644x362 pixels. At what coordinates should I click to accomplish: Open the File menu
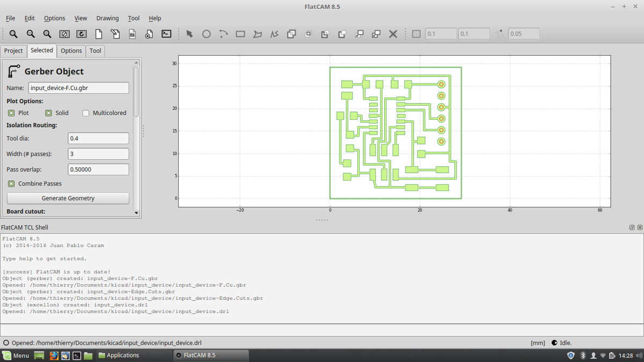10,18
